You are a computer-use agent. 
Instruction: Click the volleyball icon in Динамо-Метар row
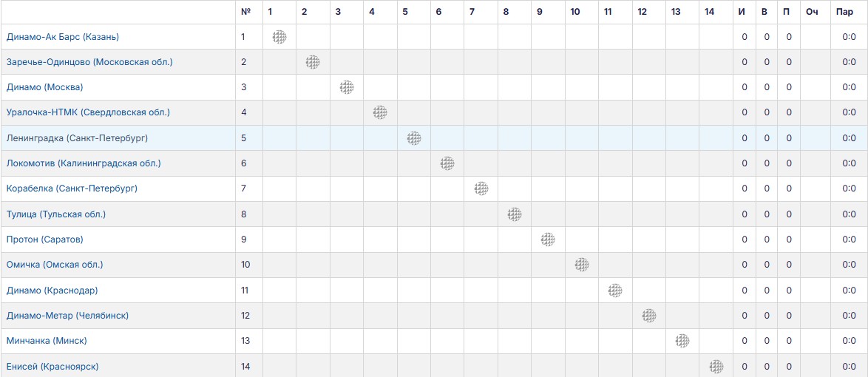[649, 316]
